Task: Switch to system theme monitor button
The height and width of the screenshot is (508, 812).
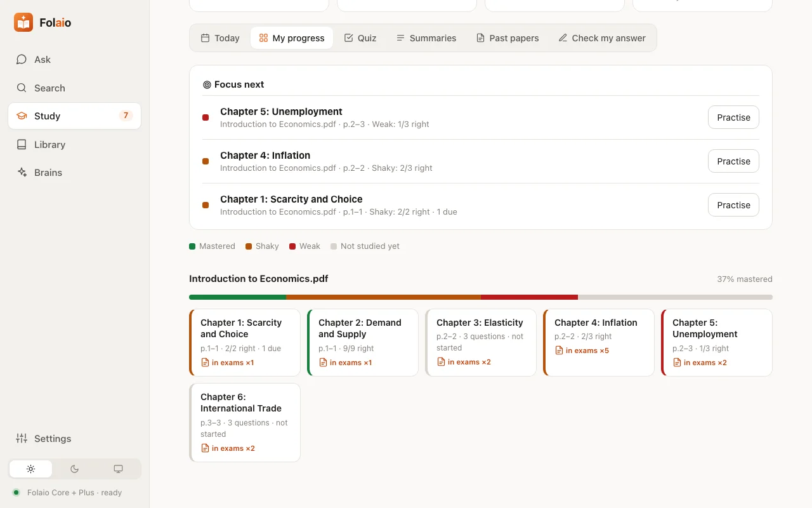Action: click(118, 469)
